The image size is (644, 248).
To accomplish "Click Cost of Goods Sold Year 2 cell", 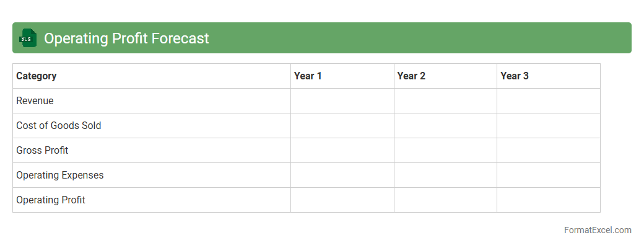I will (445, 126).
